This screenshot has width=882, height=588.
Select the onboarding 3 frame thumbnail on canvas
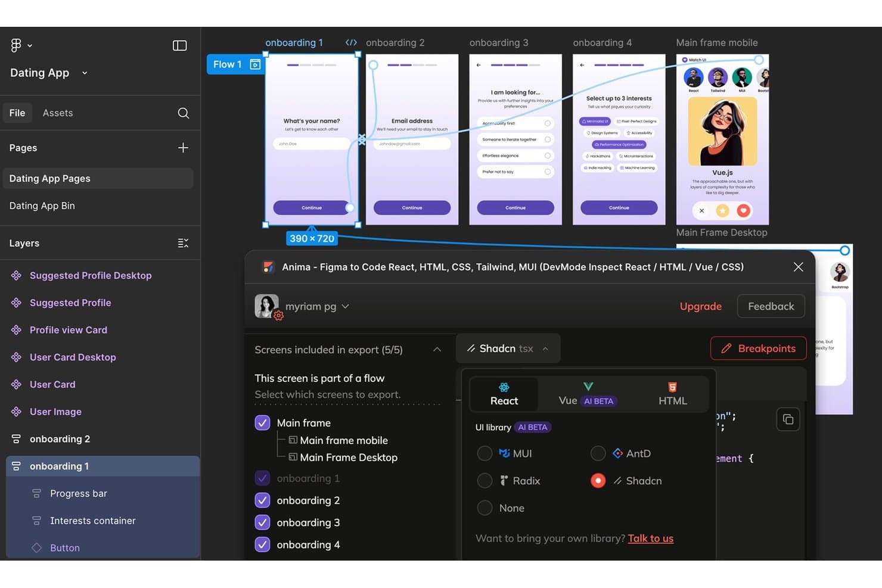(x=515, y=139)
